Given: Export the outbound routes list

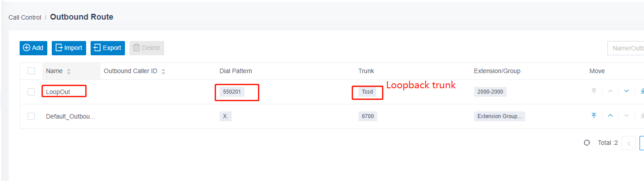Looking at the screenshot, I should click(108, 48).
